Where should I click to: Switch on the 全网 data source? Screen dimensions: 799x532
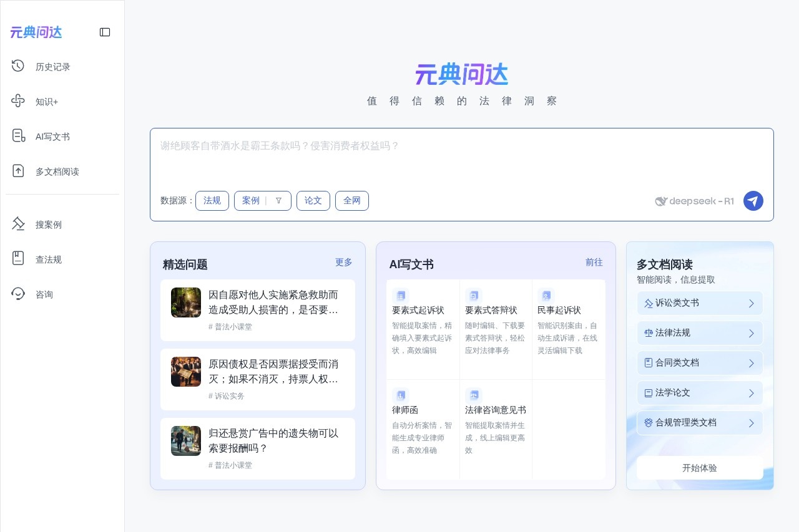point(351,201)
